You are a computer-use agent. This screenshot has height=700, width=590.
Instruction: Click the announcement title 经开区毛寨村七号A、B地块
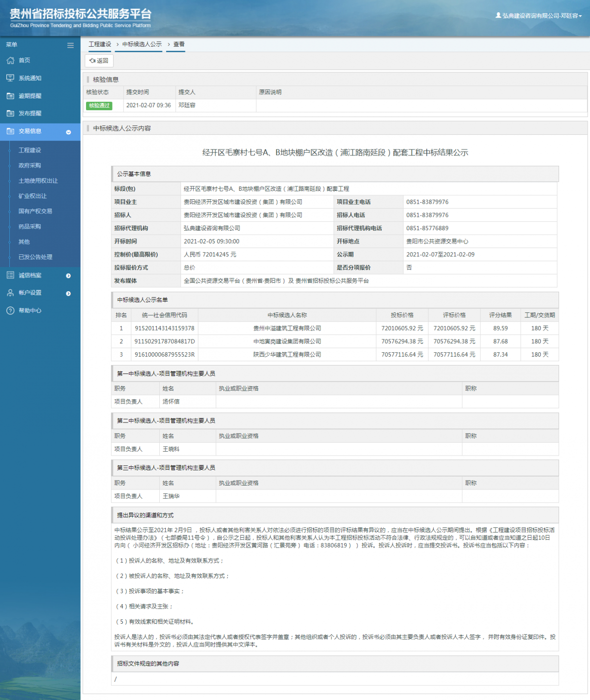tap(335, 152)
